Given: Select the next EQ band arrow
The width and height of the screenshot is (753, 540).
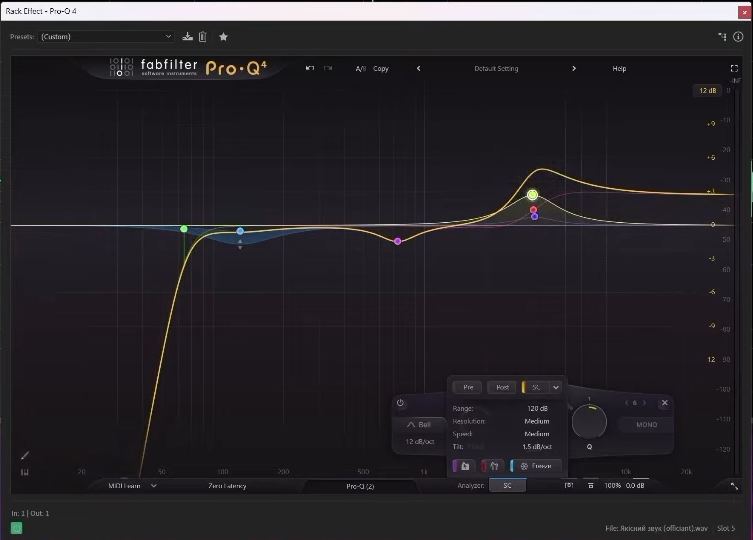Looking at the screenshot, I should pyautogui.click(x=644, y=403).
